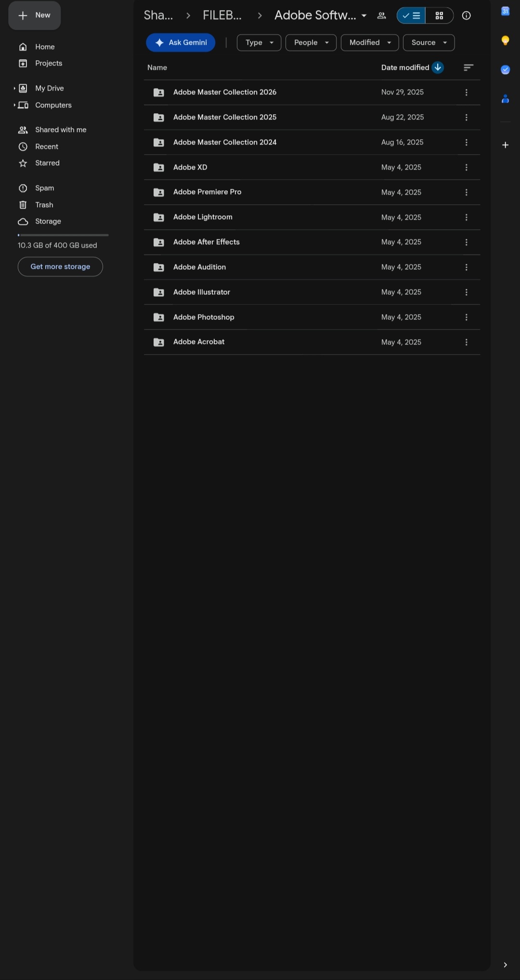The width and height of the screenshot is (520, 980).
Task: Open more actions for Adobe Photoshop
Action: (466, 317)
